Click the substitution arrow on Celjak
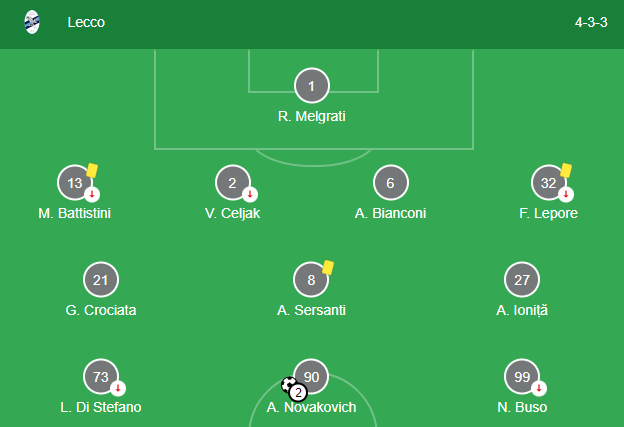The width and height of the screenshot is (624, 427). point(250,194)
